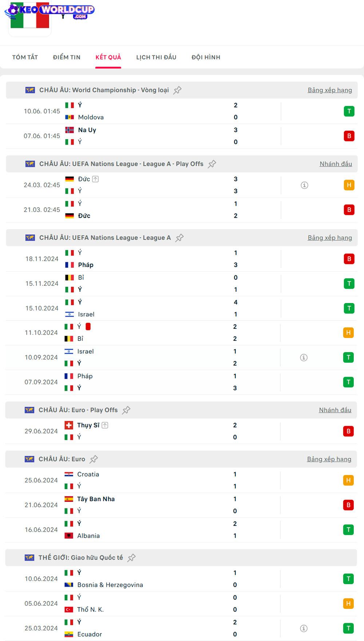Click the advancing icon next to Thụy Sĩ
364x641 pixels.
(x=105, y=425)
